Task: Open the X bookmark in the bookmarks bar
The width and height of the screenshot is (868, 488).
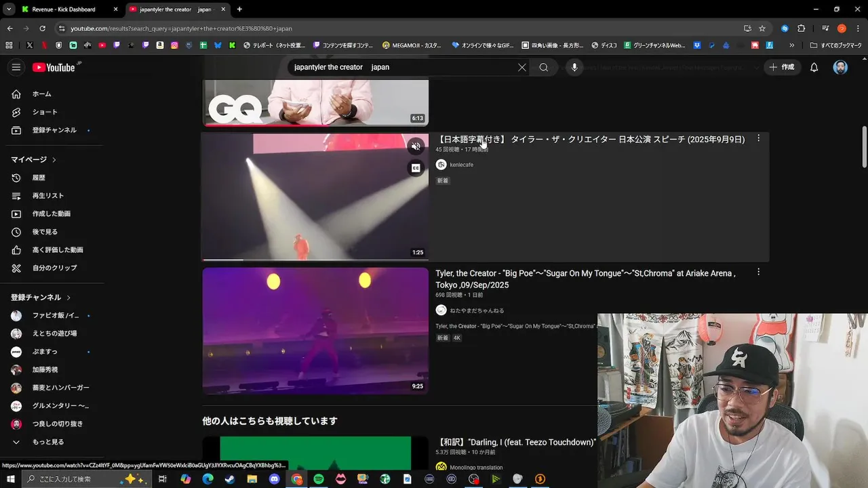Action: [x=30, y=45]
